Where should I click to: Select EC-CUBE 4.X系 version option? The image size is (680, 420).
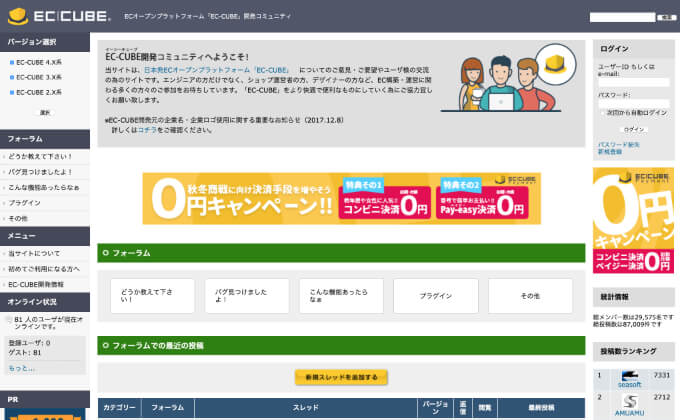(x=39, y=62)
